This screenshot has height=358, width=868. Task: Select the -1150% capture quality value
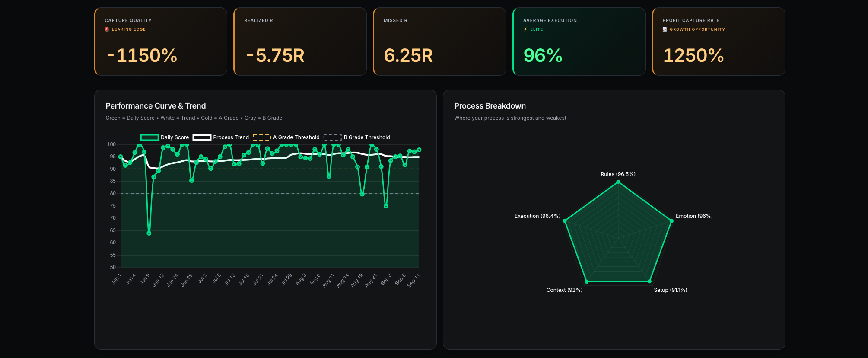(x=142, y=55)
